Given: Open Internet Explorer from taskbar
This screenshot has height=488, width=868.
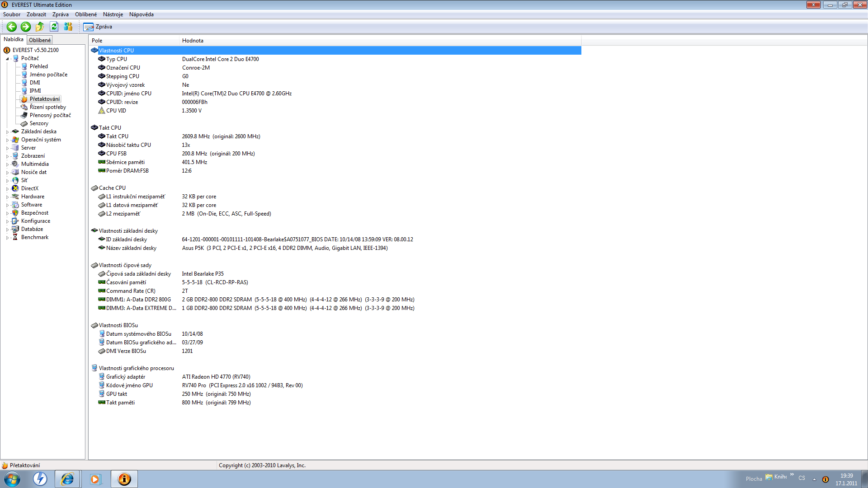Looking at the screenshot, I should pyautogui.click(x=67, y=479).
